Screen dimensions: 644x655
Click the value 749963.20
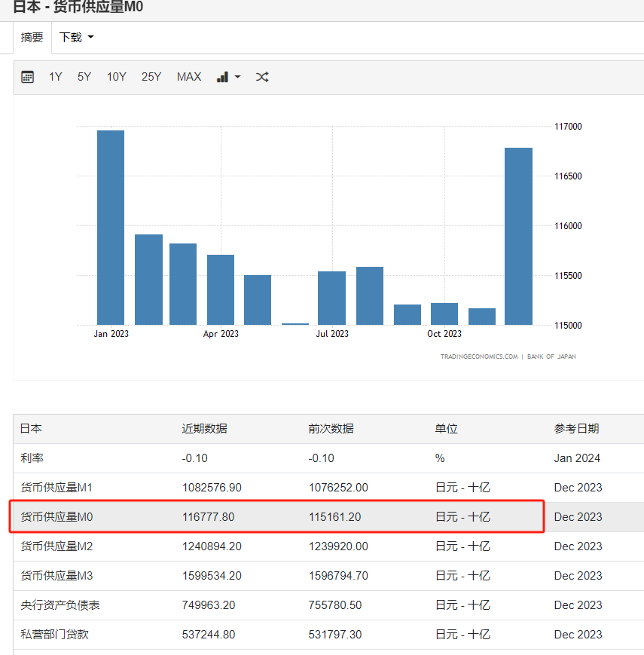[x=209, y=605]
